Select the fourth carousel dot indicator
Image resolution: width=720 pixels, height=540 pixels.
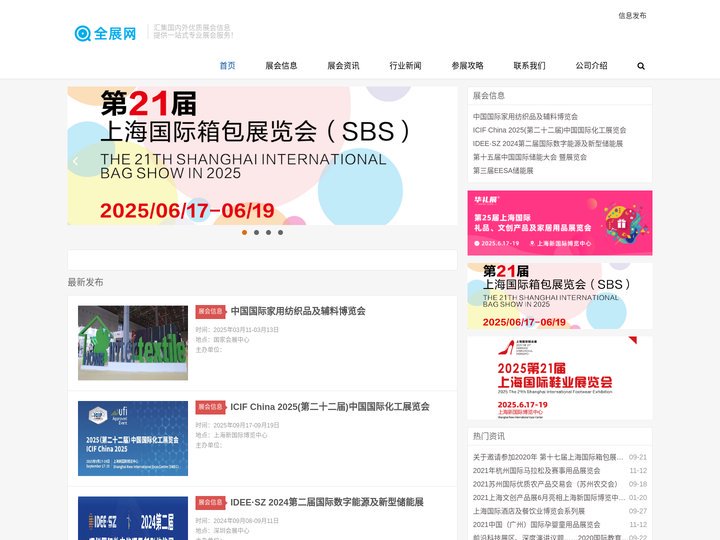coord(280,232)
